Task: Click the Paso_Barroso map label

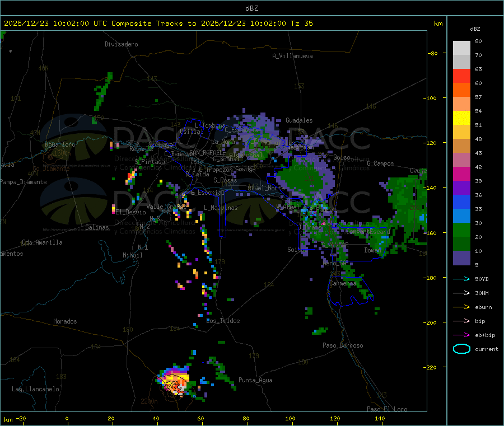Action: pyautogui.click(x=343, y=345)
